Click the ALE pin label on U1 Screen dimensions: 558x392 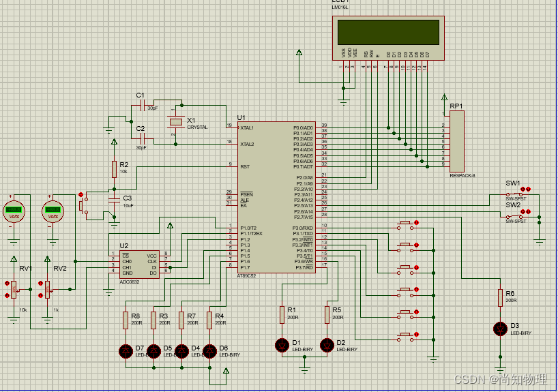pos(244,200)
